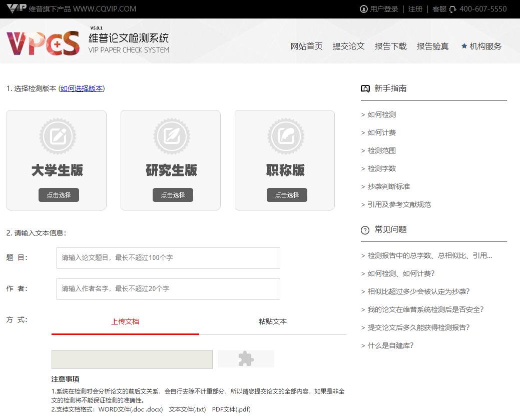Open the 如何选择版本 help link

point(82,88)
